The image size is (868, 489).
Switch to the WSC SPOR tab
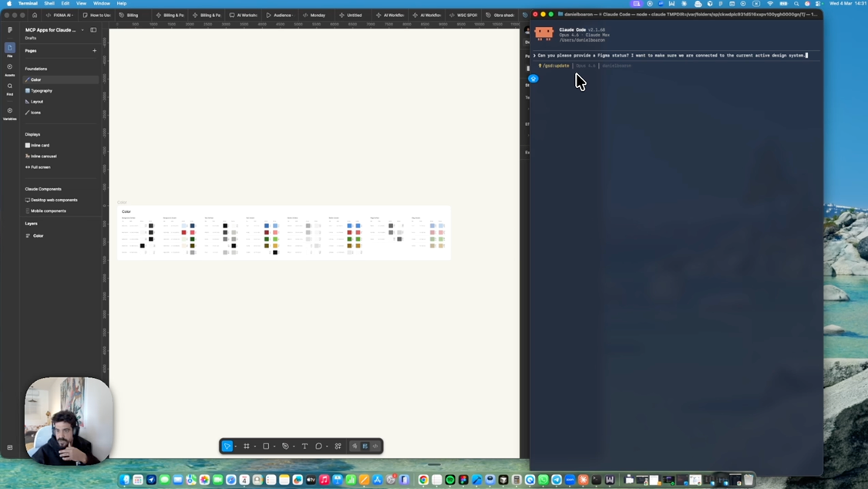point(464,15)
